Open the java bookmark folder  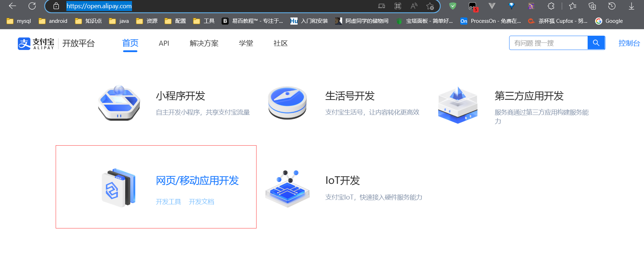pyautogui.click(x=119, y=21)
